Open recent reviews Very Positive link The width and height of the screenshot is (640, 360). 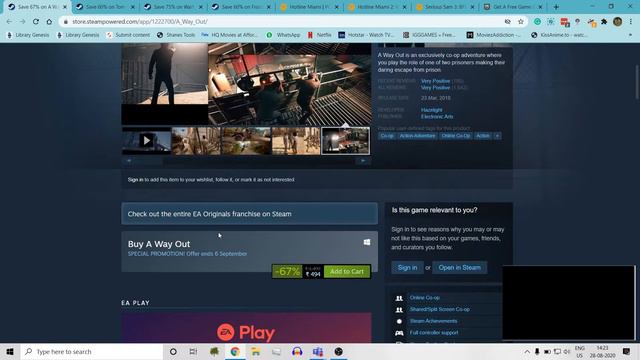(x=436, y=81)
